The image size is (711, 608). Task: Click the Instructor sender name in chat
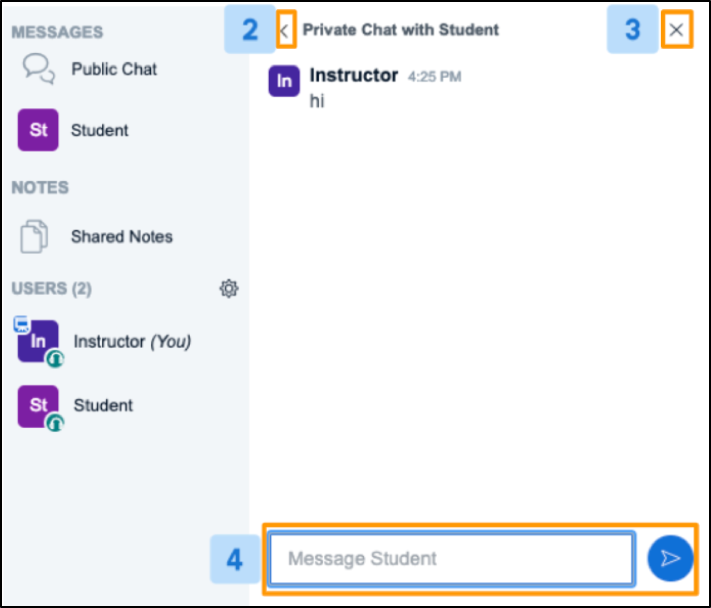(x=354, y=76)
